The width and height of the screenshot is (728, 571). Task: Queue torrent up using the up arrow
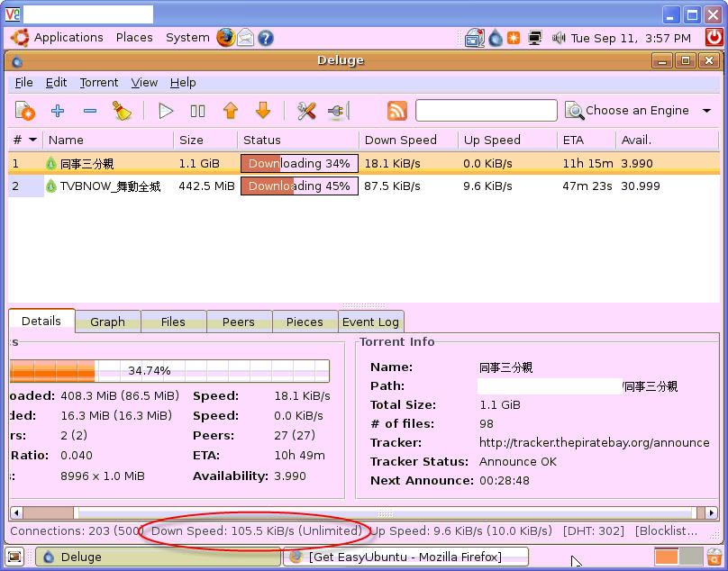coord(232,111)
